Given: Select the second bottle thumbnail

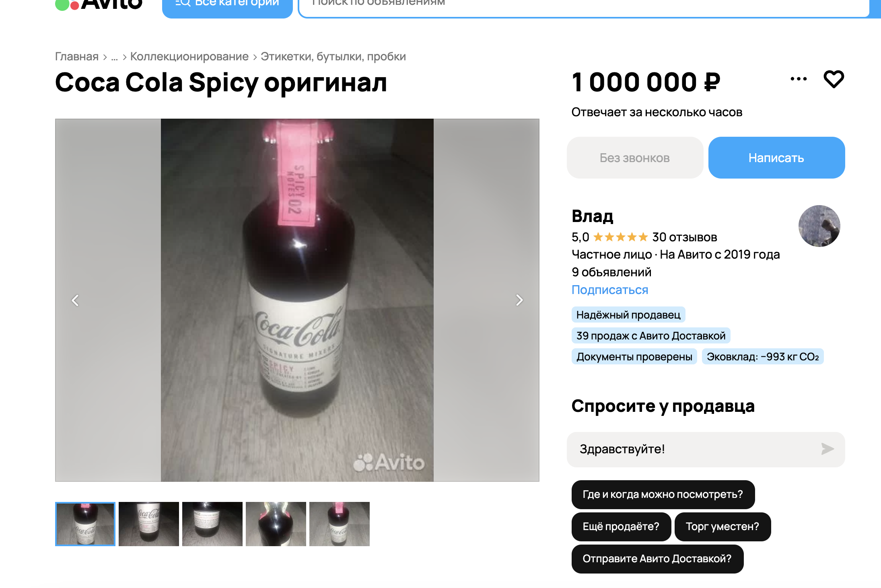Looking at the screenshot, I should click(x=149, y=524).
